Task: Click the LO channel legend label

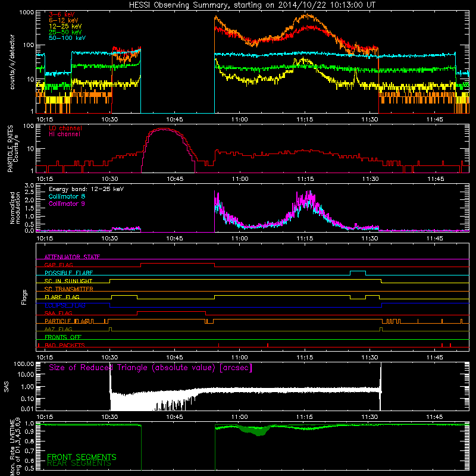Action: point(65,128)
